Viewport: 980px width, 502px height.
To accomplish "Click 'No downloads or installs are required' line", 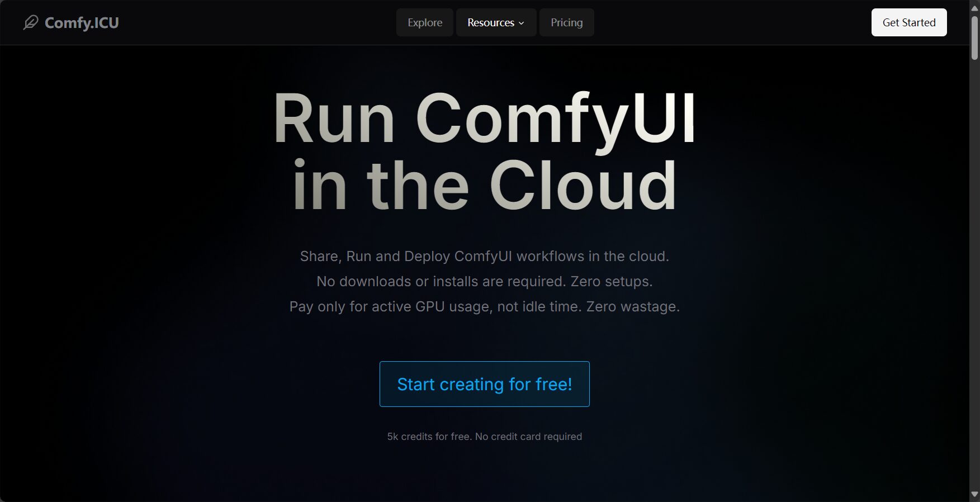I will (485, 281).
